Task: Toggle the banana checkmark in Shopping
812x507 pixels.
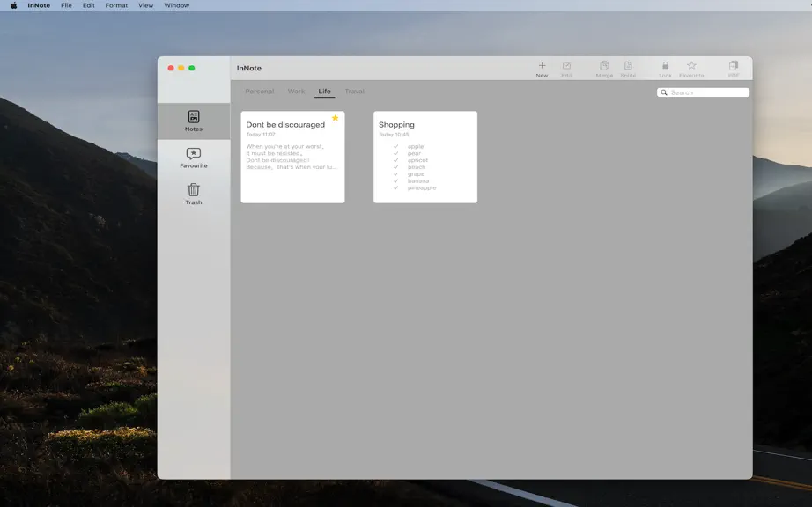Action: point(396,181)
